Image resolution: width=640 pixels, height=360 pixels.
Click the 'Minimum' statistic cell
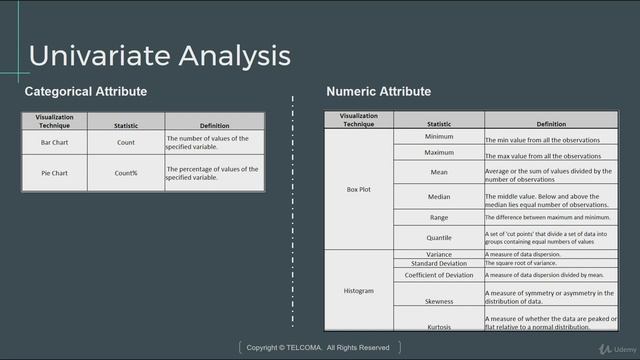click(x=439, y=136)
